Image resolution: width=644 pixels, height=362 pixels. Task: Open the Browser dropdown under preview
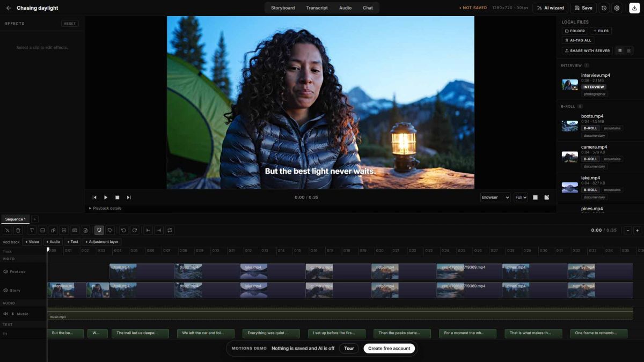coord(495,197)
